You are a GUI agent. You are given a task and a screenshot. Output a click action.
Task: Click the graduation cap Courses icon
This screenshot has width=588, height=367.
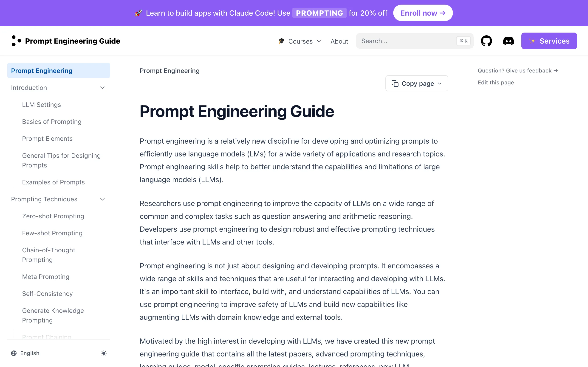(281, 41)
